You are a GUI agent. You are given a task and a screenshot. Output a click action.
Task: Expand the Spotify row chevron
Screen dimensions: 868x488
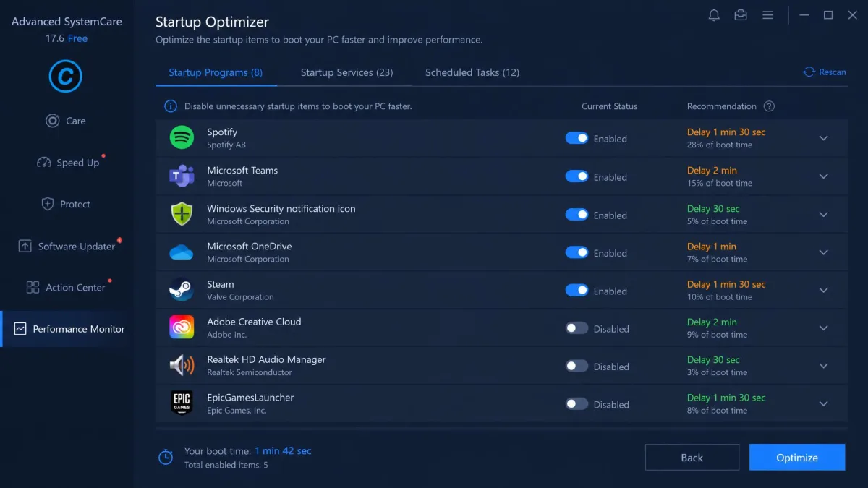click(x=823, y=138)
